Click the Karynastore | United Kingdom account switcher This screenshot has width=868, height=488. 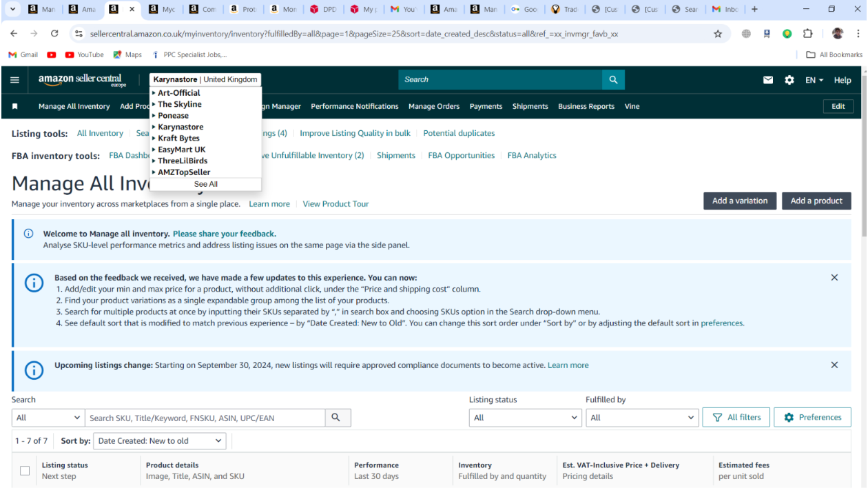pyautogui.click(x=205, y=79)
